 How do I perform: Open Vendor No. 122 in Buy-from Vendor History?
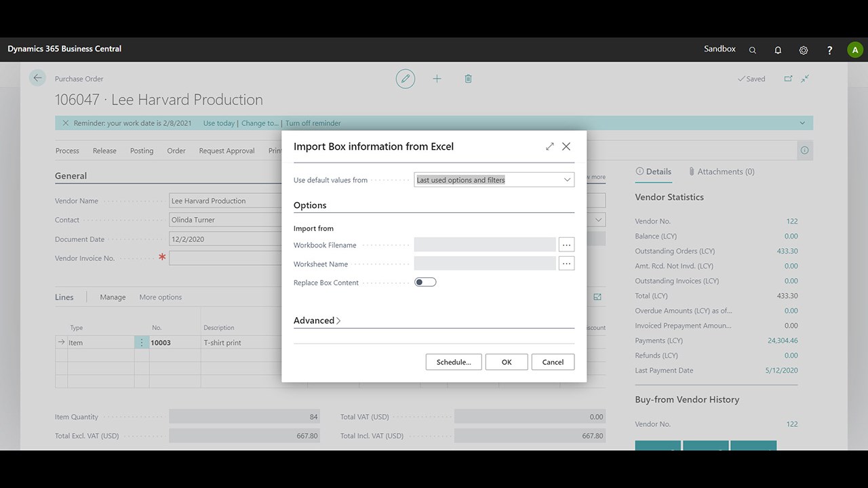pyautogui.click(x=792, y=424)
